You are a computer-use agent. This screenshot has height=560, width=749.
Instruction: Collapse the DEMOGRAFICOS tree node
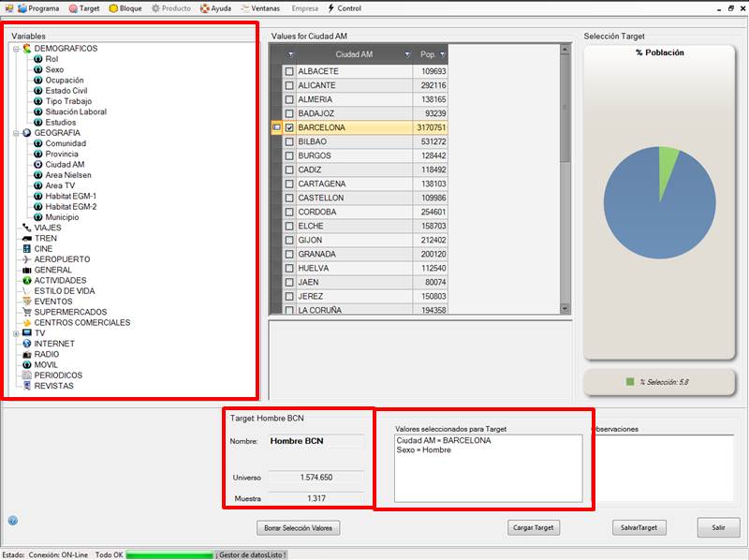(x=16, y=49)
